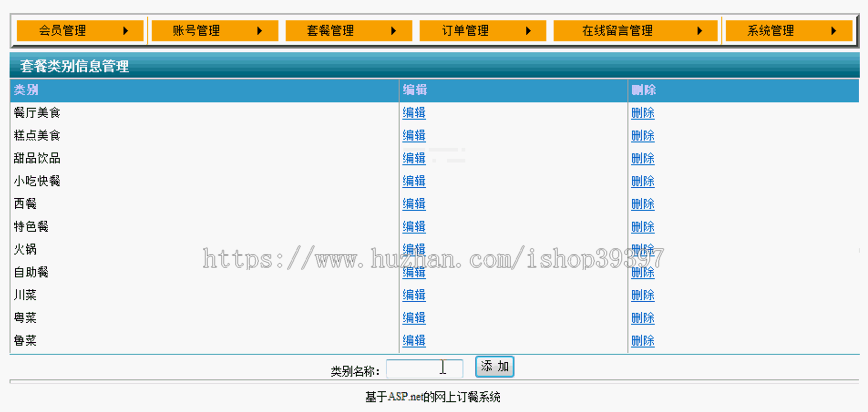Select the 火锅 category name cell
Image resolution: width=868 pixels, height=412 pixels.
(x=205, y=250)
